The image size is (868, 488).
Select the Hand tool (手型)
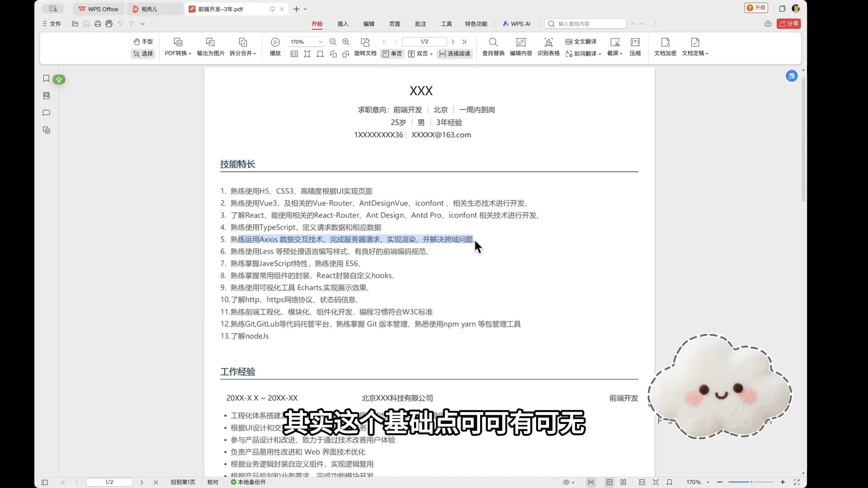143,42
